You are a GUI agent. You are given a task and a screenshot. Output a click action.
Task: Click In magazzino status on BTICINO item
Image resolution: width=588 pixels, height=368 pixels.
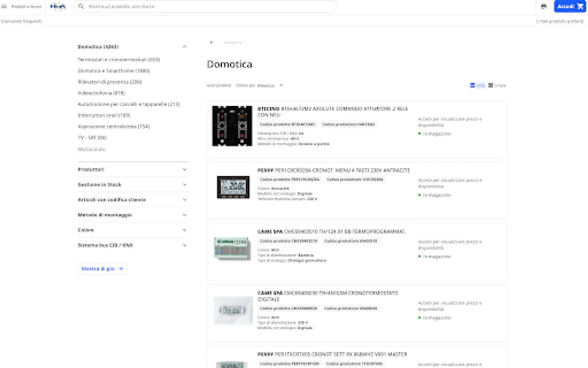coord(434,134)
